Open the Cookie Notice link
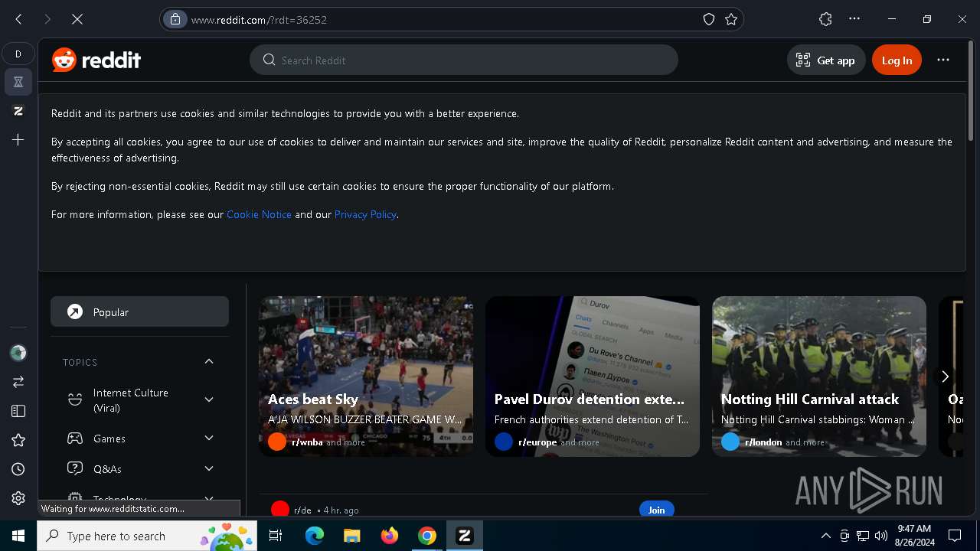The image size is (980, 551). point(259,214)
